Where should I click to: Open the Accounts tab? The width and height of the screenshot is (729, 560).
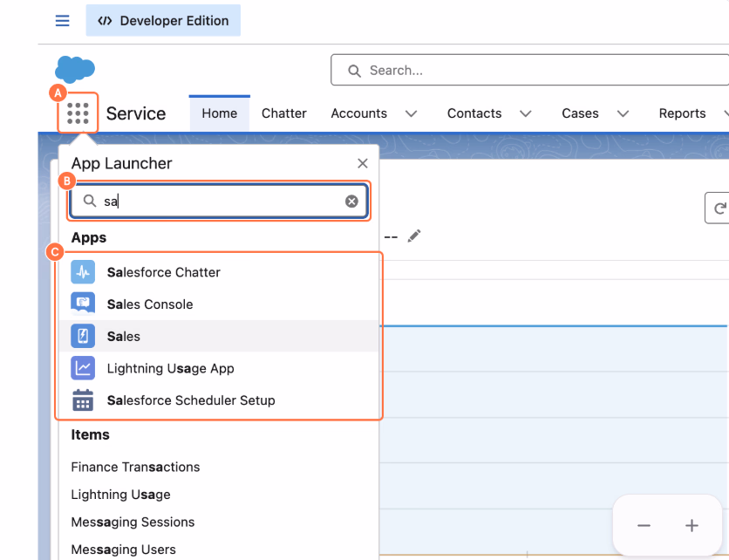tap(359, 113)
